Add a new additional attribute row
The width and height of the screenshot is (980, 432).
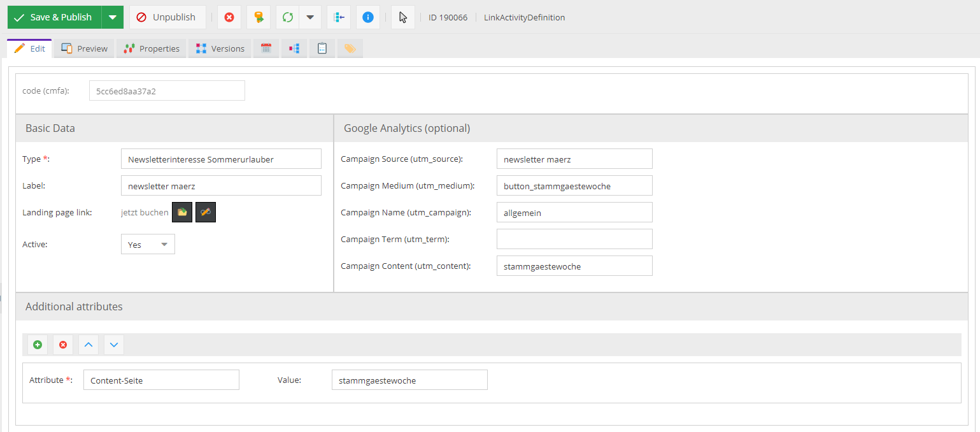click(38, 345)
